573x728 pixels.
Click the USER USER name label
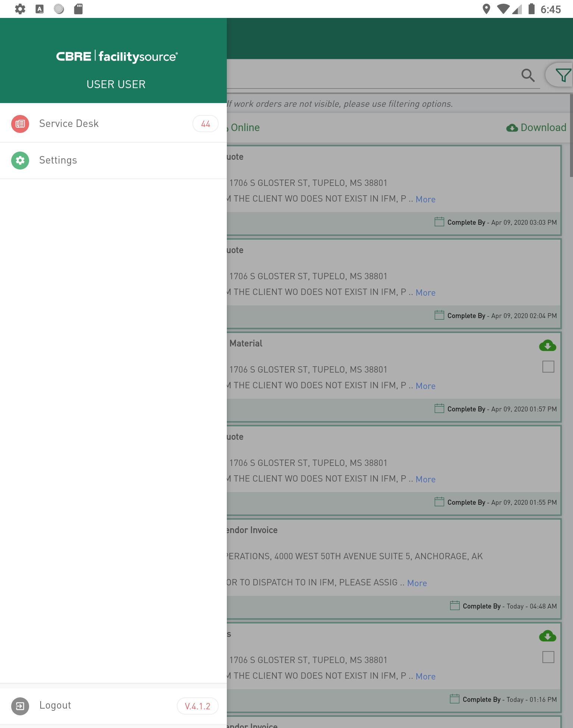[x=116, y=84]
